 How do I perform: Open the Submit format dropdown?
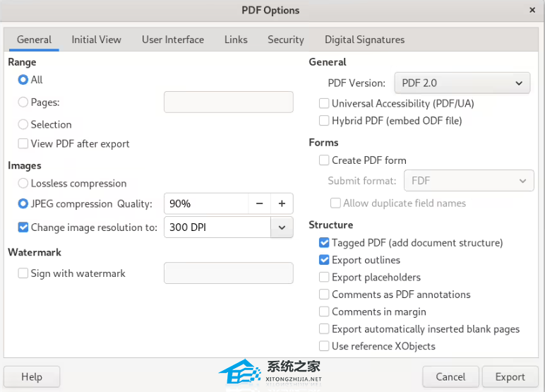[468, 181]
